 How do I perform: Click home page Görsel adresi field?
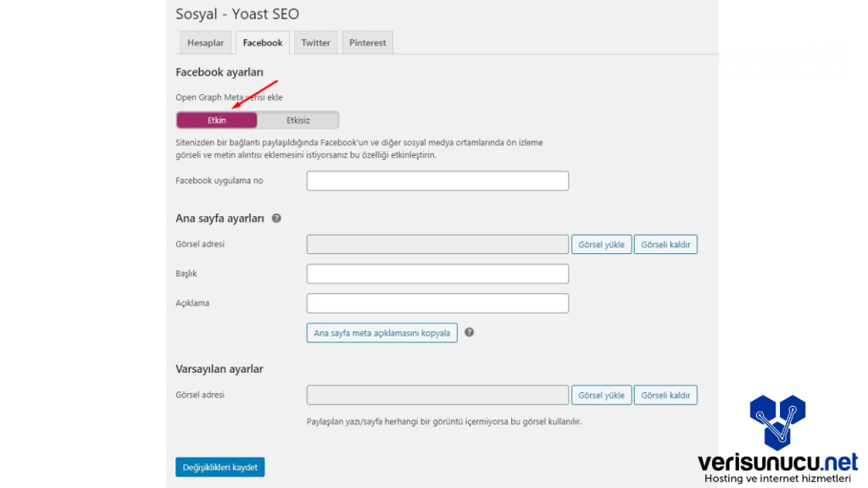(x=437, y=245)
